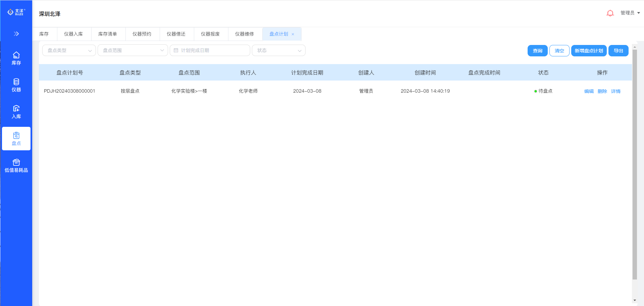Screen dimensions: 644x306
Task: Click the 新增盘点计划 button
Action: [x=589, y=51]
